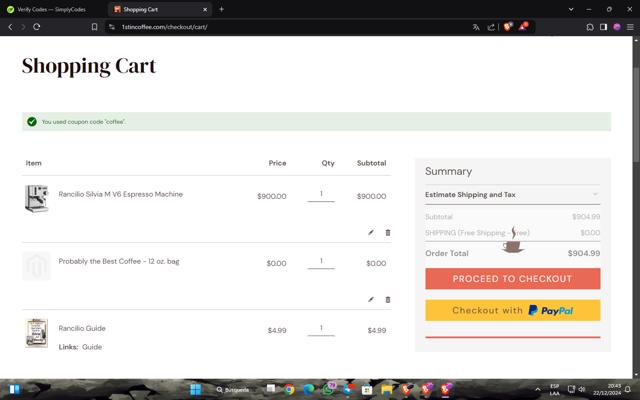Click the taskbar search box

click(x=233, y=390)
